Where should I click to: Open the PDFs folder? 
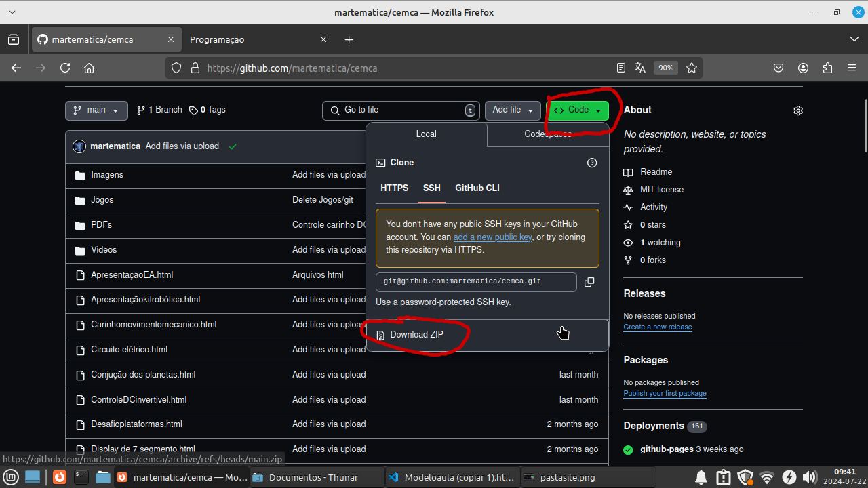tap(102, 225)
